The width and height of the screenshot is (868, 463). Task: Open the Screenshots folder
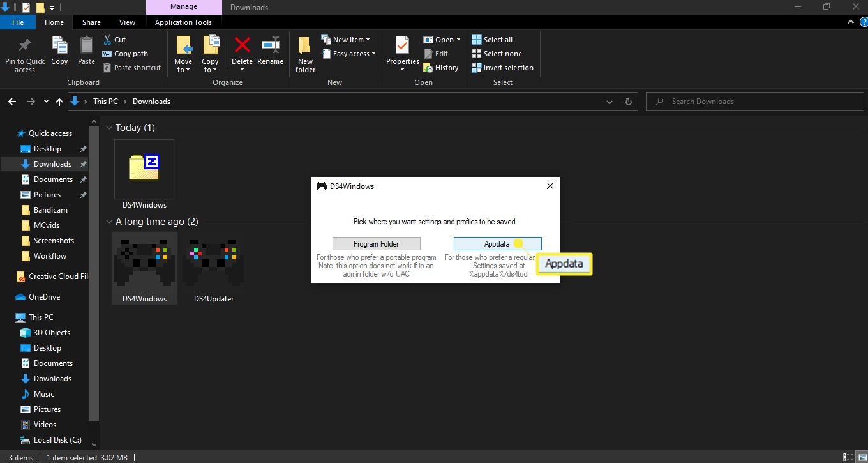54,241
